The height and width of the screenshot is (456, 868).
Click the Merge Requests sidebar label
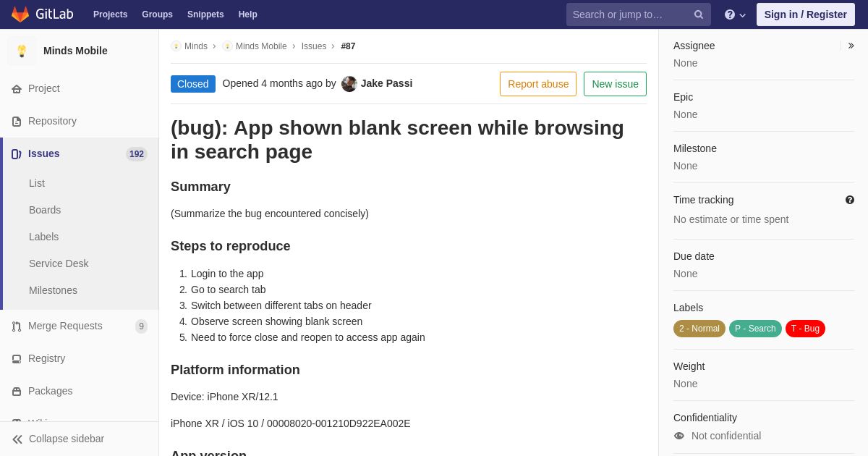pyautogui.click(x=65, y=326)
